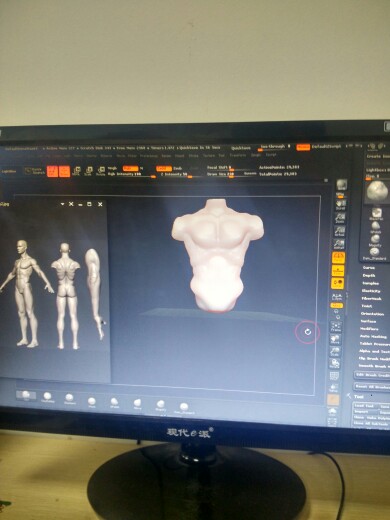Image resolution: width=390 pixels, height=520 pixels.
Task: Click the front-view body reference image
Action: pos(26,293)
